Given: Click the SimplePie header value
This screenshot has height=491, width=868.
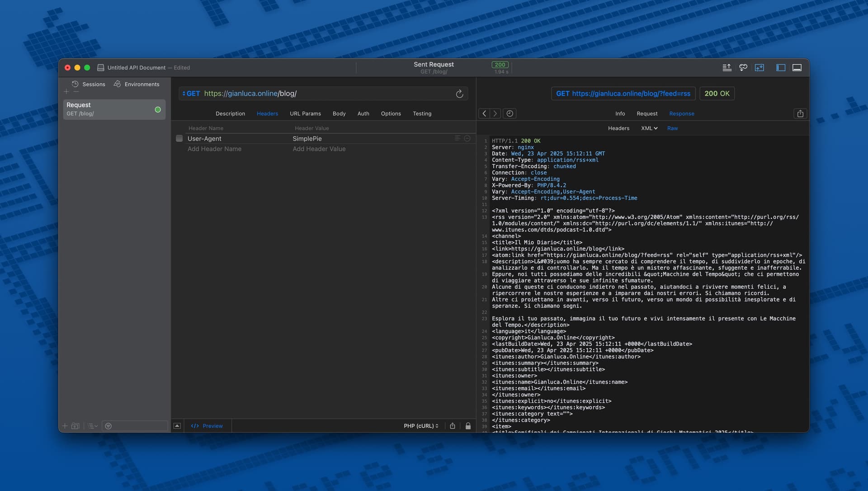Looking at the screenshot, I should coord(307,139).
